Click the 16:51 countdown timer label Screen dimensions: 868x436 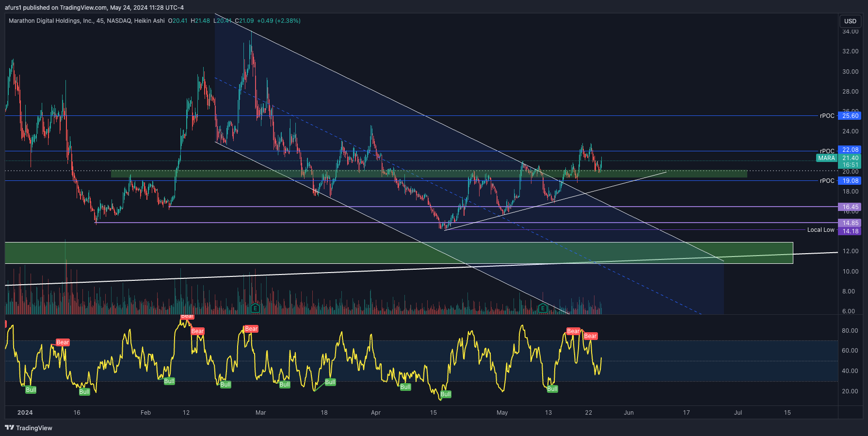pos(850,165)
